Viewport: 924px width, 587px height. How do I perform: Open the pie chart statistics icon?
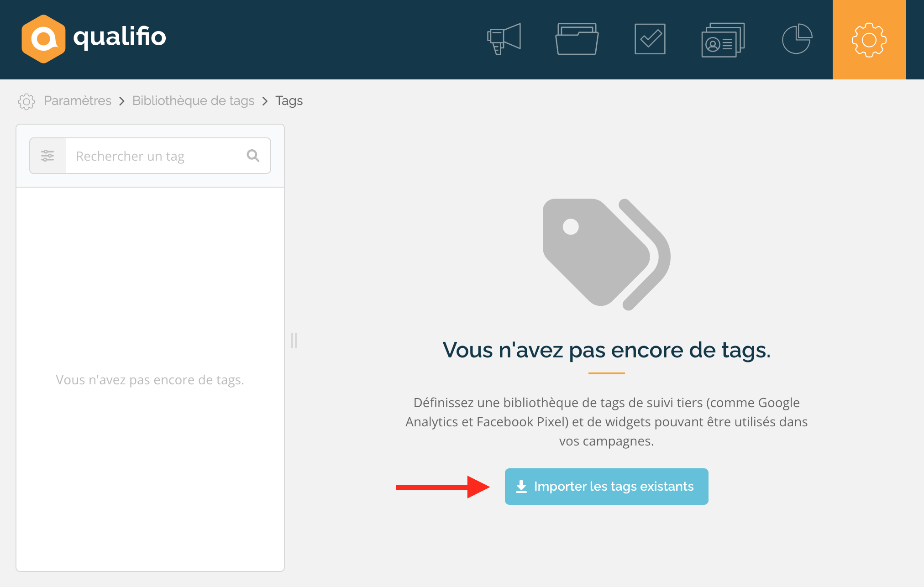[x=797, y=39]
